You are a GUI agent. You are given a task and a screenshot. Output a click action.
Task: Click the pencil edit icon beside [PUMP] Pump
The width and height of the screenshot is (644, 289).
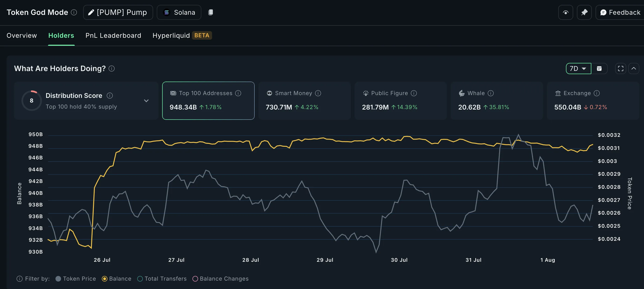tap(91, 12)
